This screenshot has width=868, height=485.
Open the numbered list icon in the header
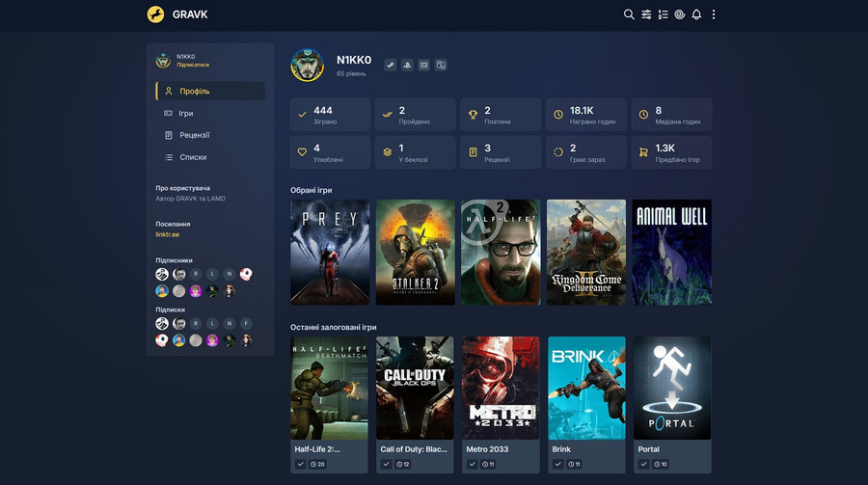pos(663,14)
